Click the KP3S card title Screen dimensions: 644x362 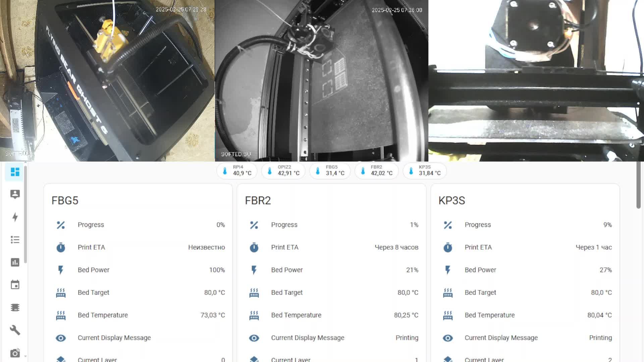(452, 200)
